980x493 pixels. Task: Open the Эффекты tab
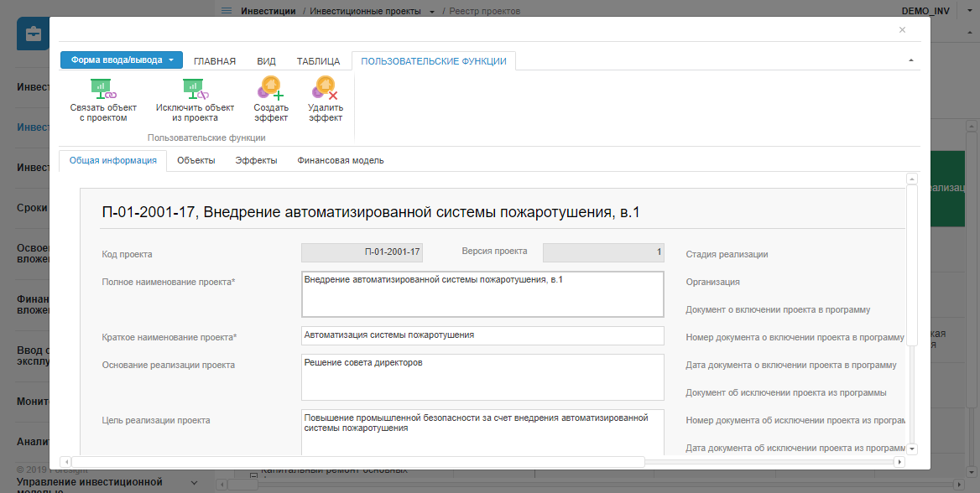256,161
